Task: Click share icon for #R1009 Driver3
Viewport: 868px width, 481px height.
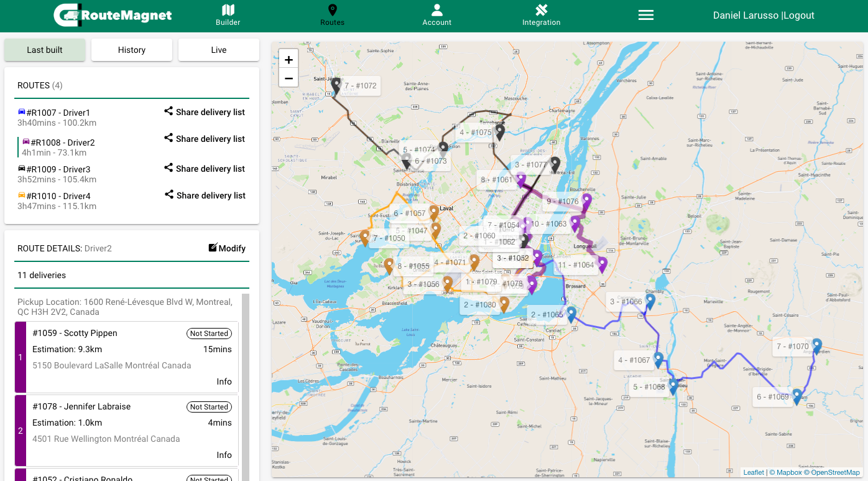Action: coord(169,168)
